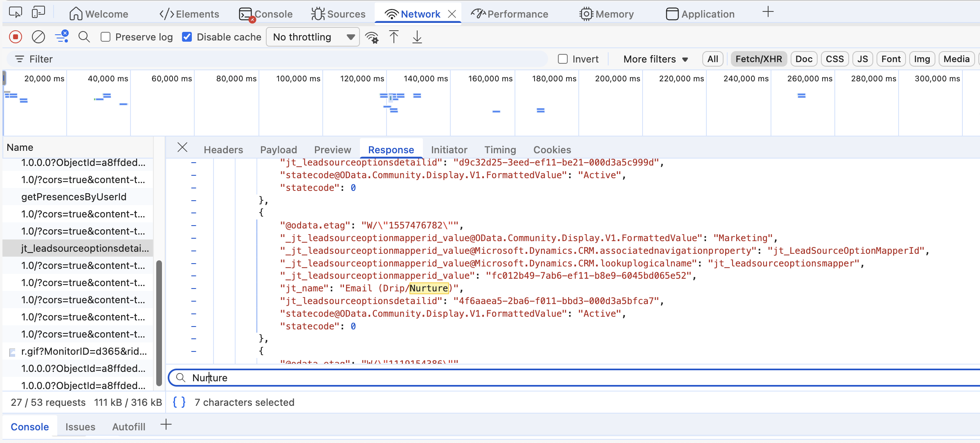The width and height of the screenshot is (980, 443).
Task: Enable the Preserve log checkbox
Action: point(106,37)
